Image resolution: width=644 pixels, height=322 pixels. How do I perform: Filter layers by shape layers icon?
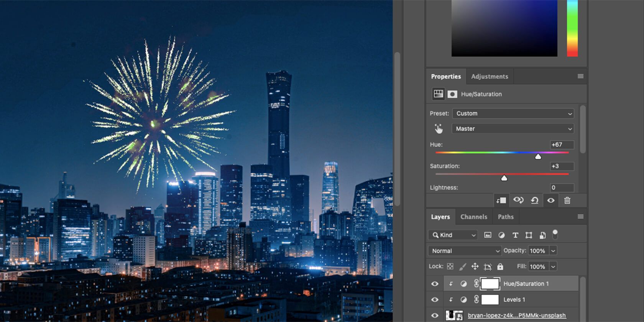(x=529, y=235)
